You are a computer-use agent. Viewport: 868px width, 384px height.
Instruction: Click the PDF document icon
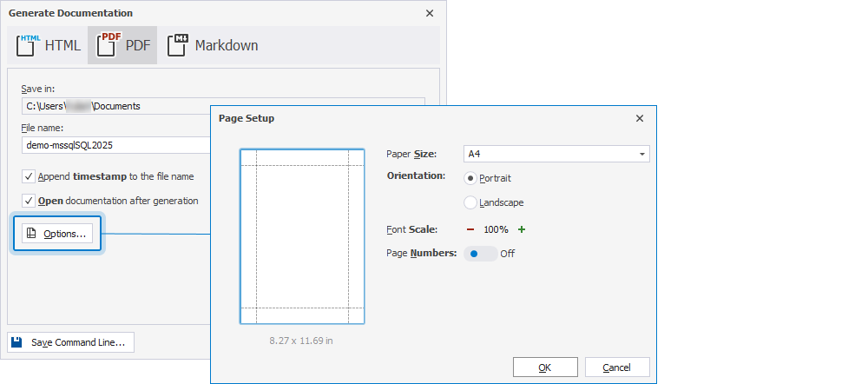pos(108,45)
